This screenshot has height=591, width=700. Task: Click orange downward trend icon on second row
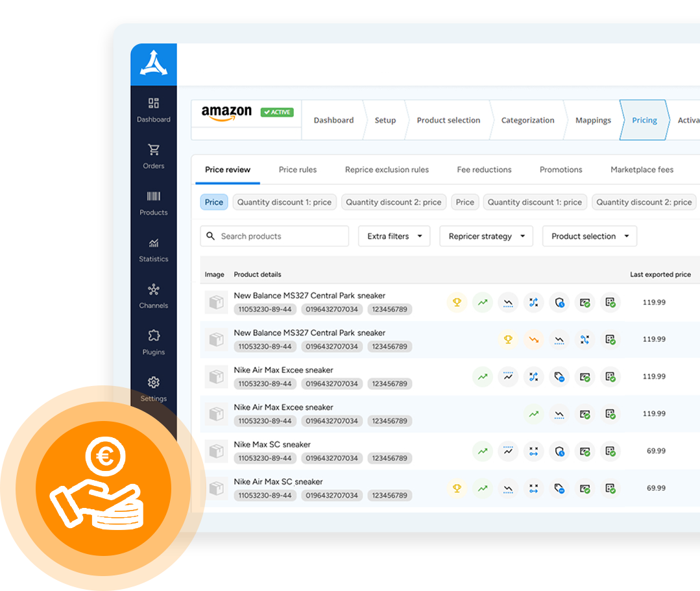[x=533, y=339]
